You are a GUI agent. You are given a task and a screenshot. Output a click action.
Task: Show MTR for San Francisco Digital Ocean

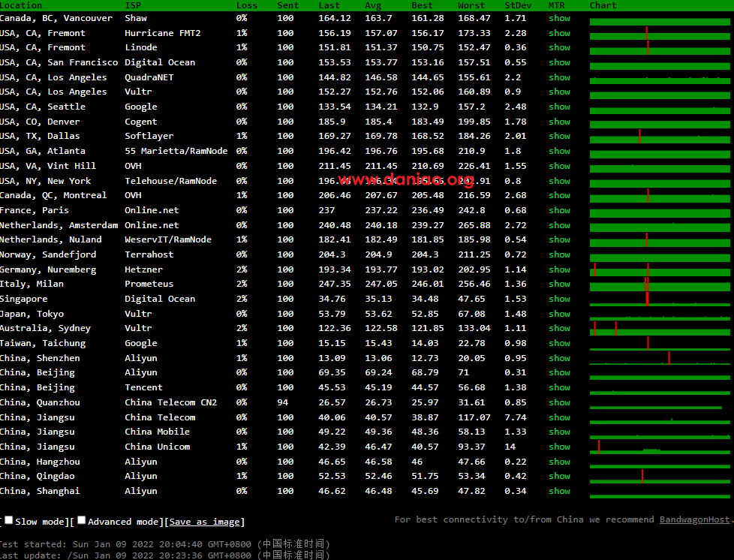pyautogui.click(x=559, y=62)
